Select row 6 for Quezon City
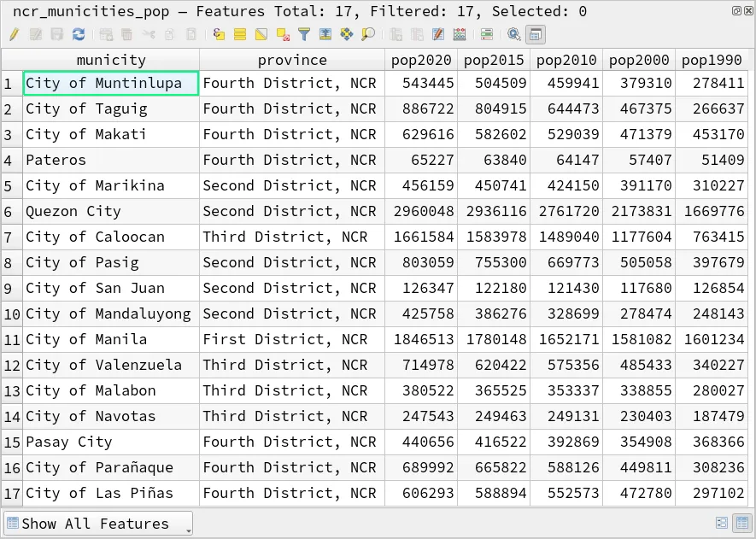 [x=9, y=212]
